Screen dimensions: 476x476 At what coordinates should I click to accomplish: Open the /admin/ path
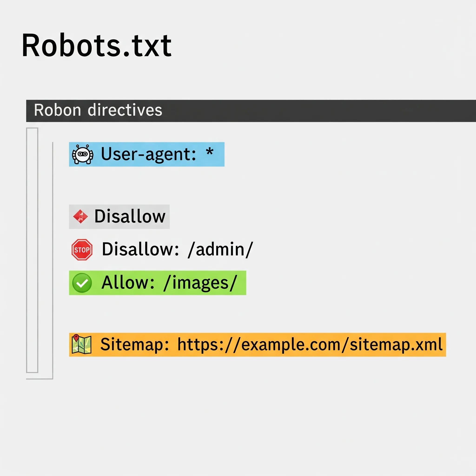tap(220, 250)
